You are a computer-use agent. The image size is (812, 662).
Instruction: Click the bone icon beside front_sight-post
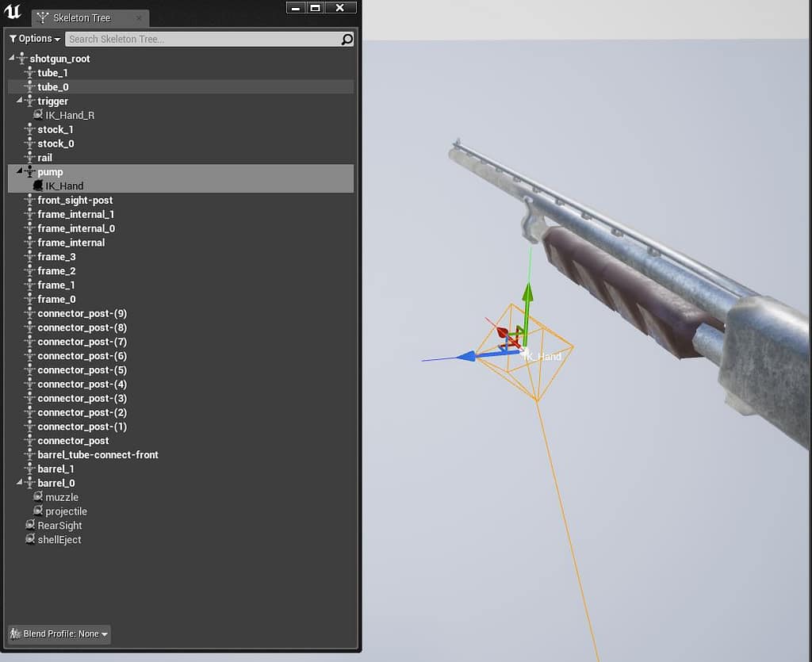pyautogui.click(x=30, y=200)
